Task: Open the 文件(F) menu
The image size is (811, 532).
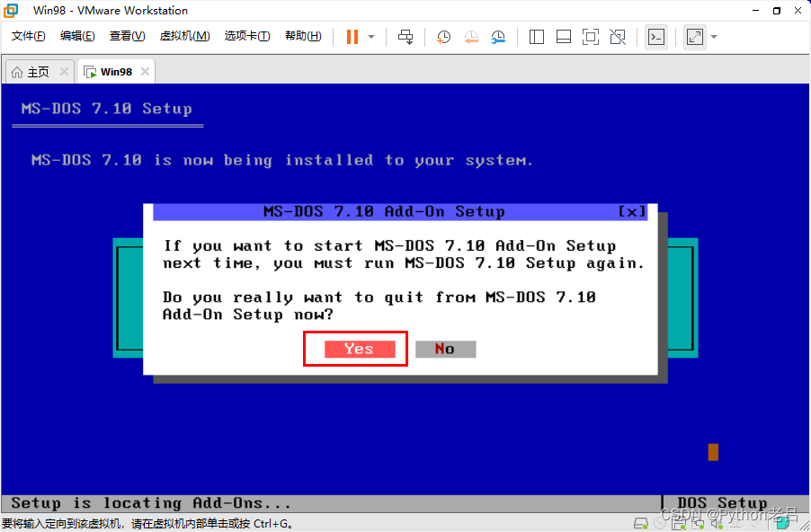Action: tap(29, 36)
